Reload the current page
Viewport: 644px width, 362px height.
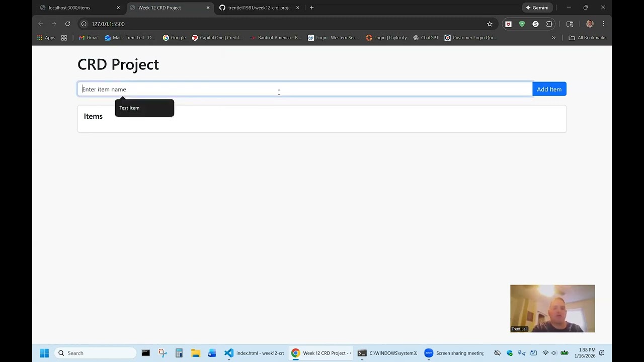tap(67, 24)
